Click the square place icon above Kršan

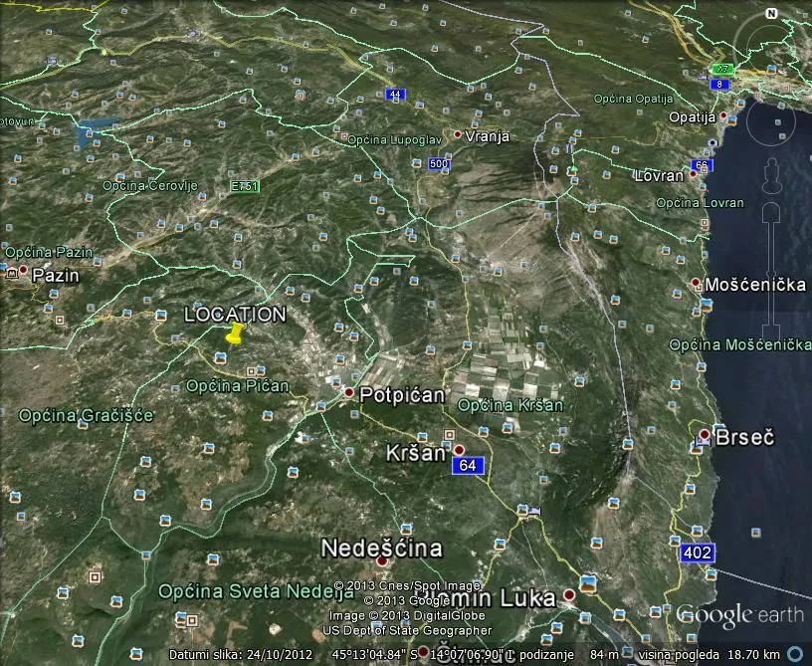pyautogui.click(x=450, y=434)
